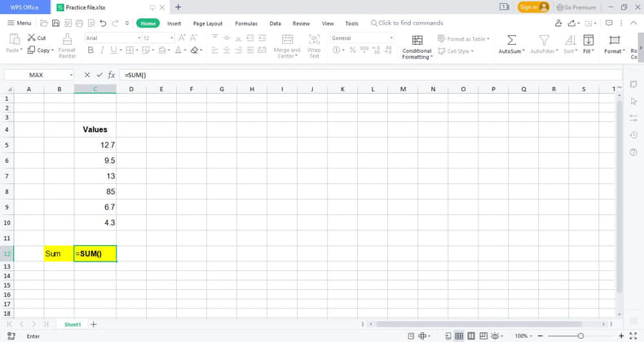Screen dimensions: 644x342
Task: Click into the formula bar input
Action: (371, 75)
